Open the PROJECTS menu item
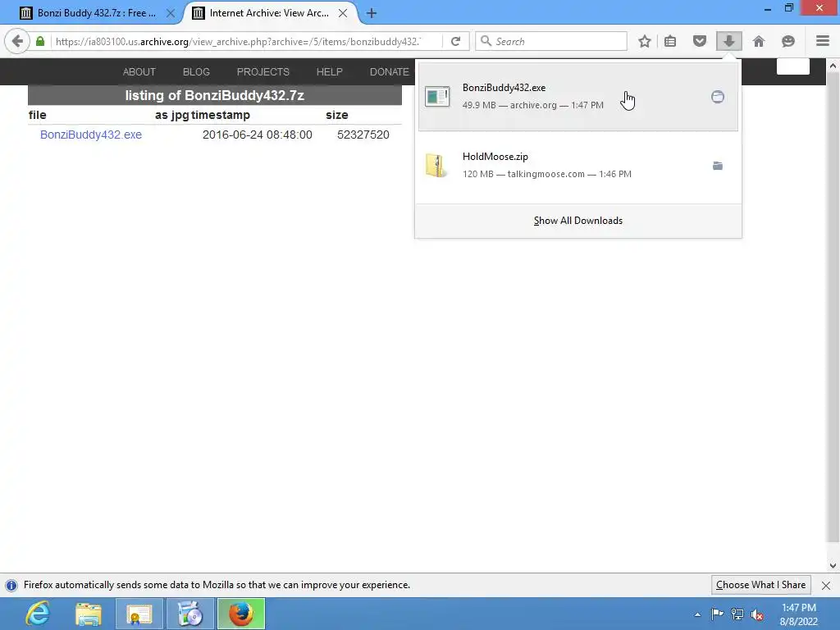840x630 pixels. [x=263, y=72]
